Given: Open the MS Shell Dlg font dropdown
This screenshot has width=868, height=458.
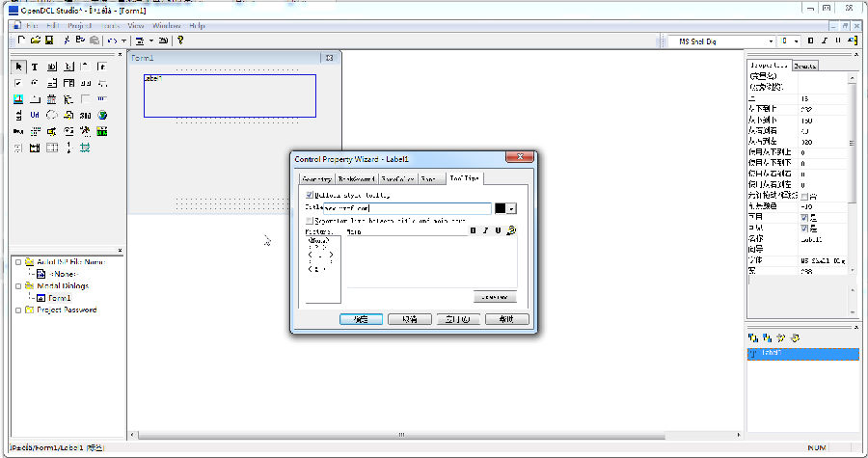Looking at the screenshot, I should pyautogui.click(x=771, y=41).
